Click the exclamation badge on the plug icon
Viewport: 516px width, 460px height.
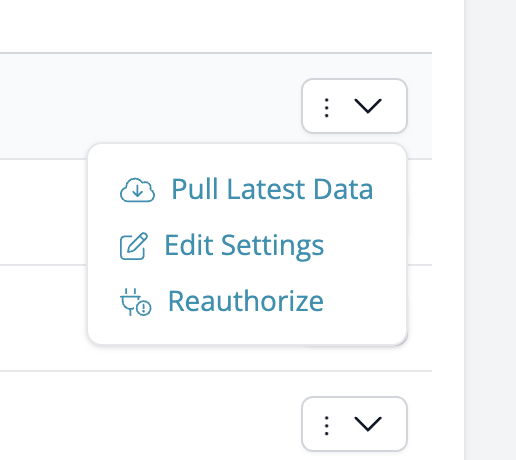144,307
